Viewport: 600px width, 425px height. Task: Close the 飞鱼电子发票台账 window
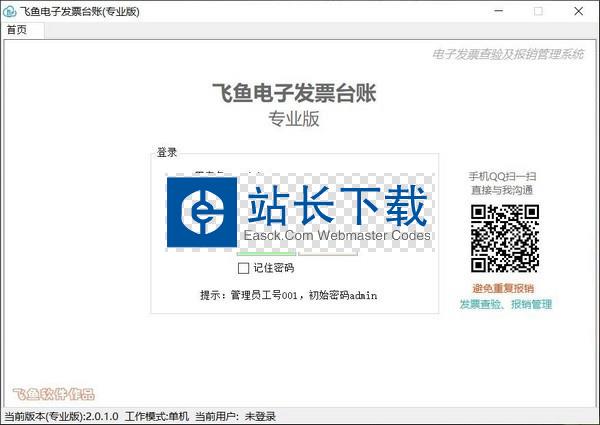tap(579, 11)
